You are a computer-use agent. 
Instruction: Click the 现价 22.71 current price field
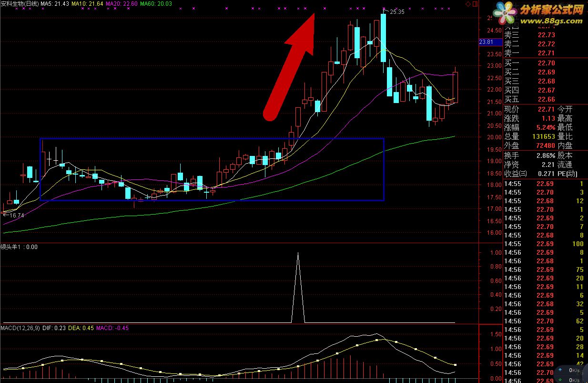(x=530, y=109)
